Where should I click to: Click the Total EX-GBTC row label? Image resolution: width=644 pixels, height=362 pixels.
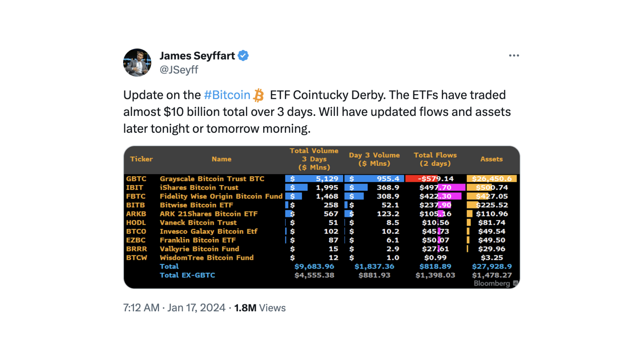187,275
